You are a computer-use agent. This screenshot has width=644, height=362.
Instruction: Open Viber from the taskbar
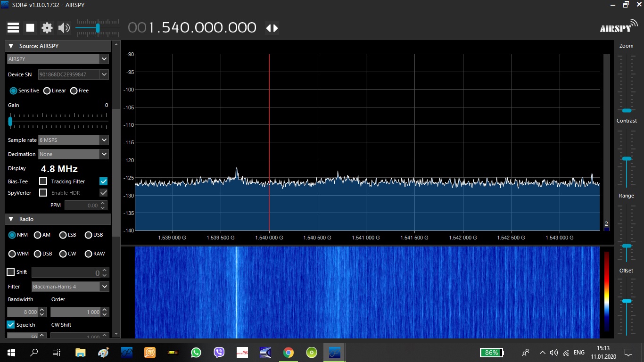[219, 352]
